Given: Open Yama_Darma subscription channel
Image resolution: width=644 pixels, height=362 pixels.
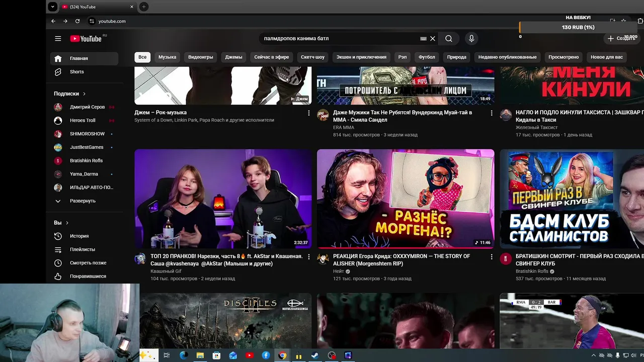Looking at the screenshot, I should [x=84, y=174].
